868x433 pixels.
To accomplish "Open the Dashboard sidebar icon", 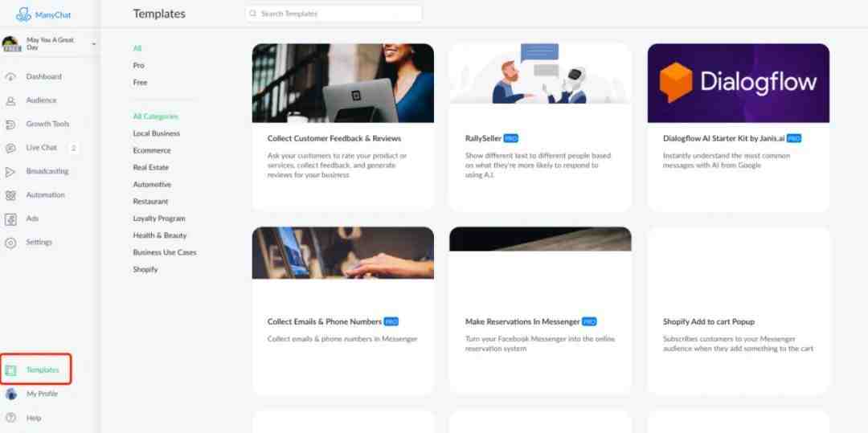I will tap(10, 77).
